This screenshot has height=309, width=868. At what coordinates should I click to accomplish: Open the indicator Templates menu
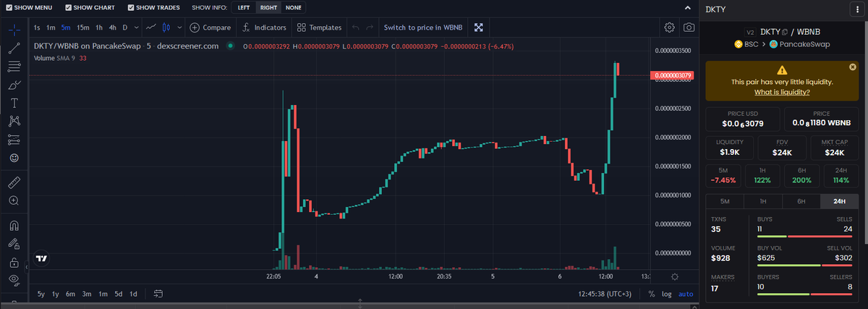coord(318,27)
